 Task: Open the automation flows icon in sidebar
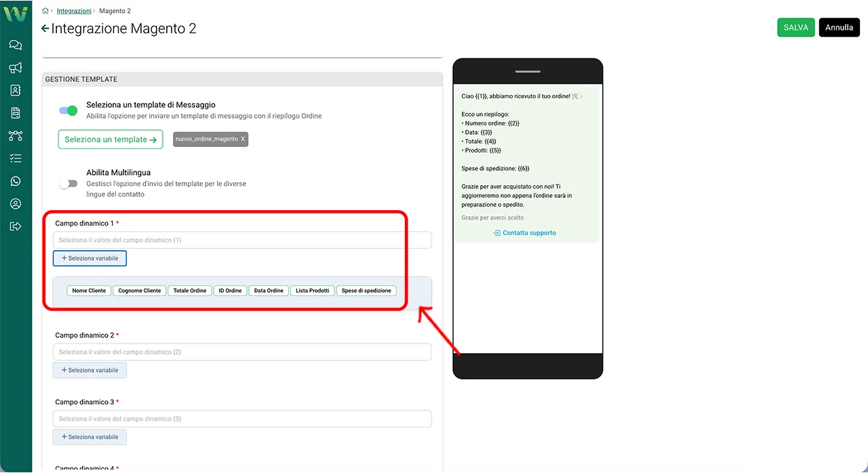pyautogui.click(x=16, y=136)
